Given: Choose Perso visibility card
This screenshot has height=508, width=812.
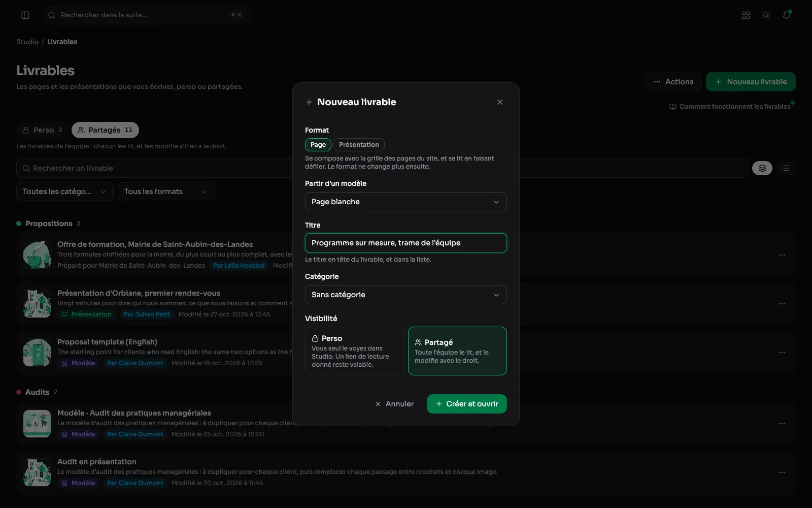Looking at the screenshot, I should [x=354, y=351].
